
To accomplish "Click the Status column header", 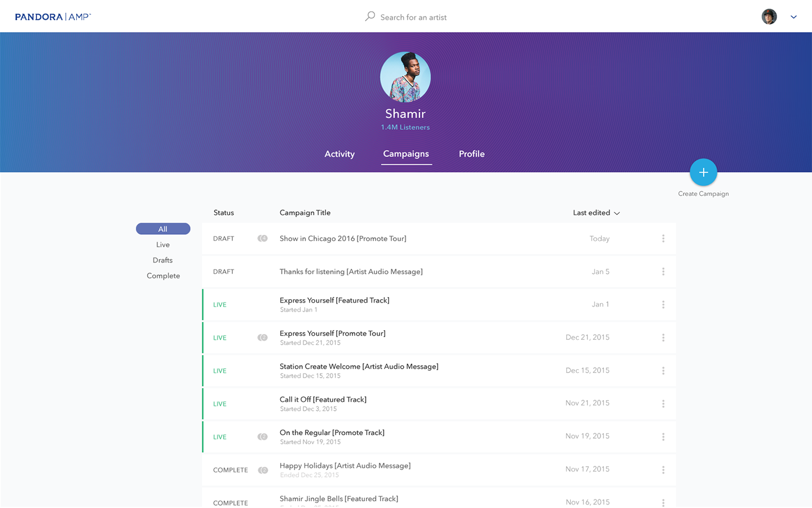I will (x=223, y=213).
